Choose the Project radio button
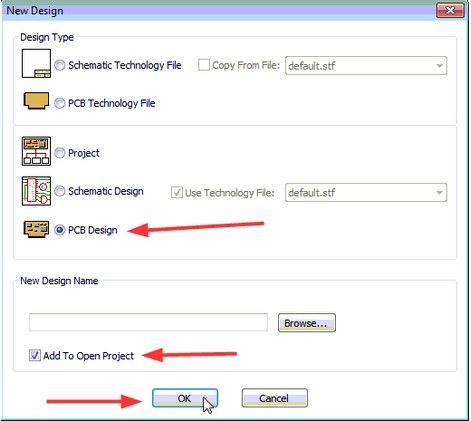Image resolution: width=471 pixels, height=421 pixels. tap(60, 153)
